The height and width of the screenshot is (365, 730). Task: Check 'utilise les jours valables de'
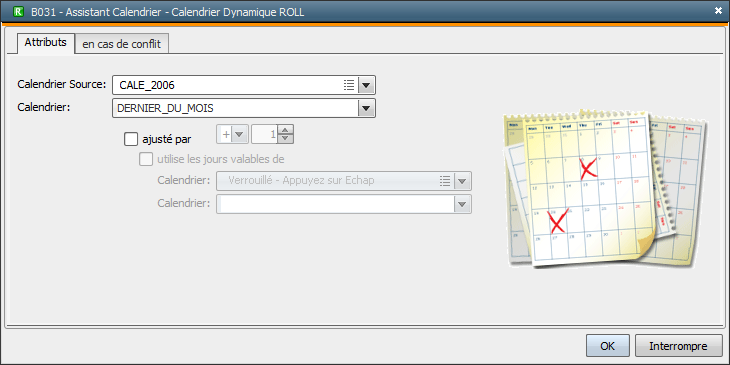[x=146, y=159]
